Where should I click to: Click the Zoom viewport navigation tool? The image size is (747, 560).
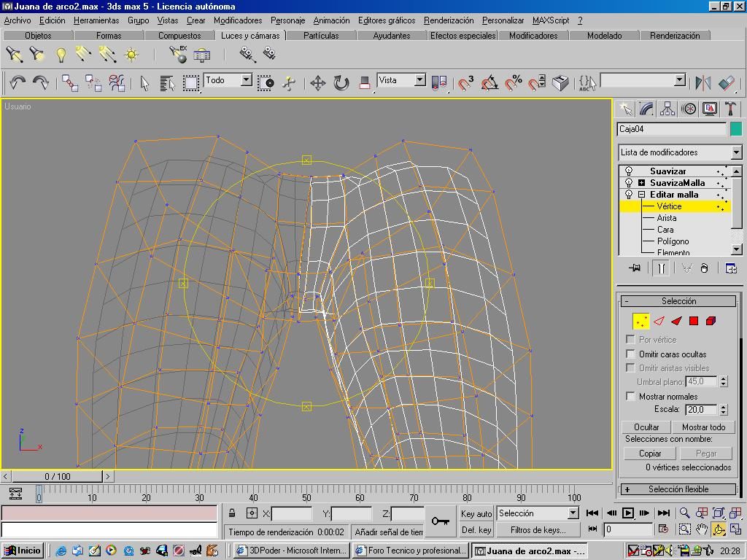click(684, 513)
